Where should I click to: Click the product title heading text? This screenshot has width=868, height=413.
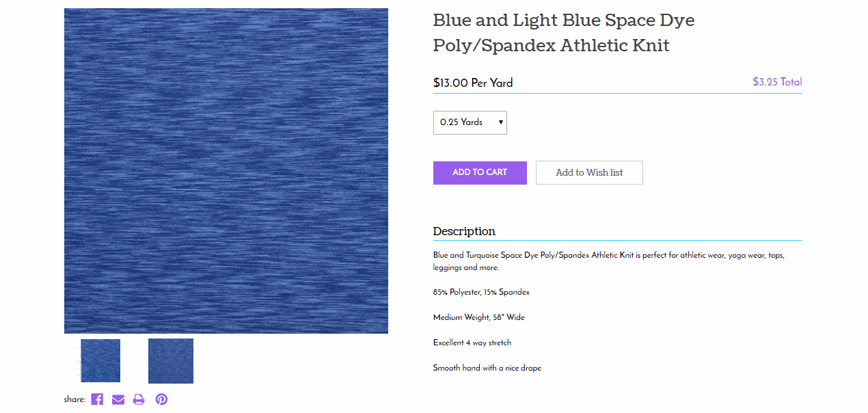click(x=564, y=33)
